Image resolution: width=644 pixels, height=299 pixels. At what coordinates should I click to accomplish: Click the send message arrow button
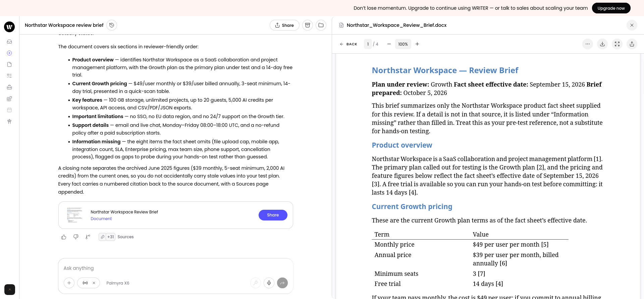click(x=282, y=283)
